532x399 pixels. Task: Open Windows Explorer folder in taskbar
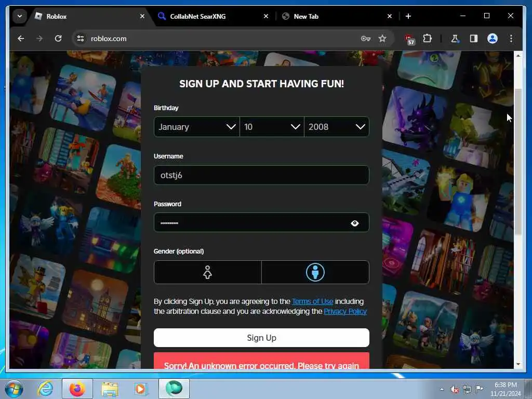point(110,389)
